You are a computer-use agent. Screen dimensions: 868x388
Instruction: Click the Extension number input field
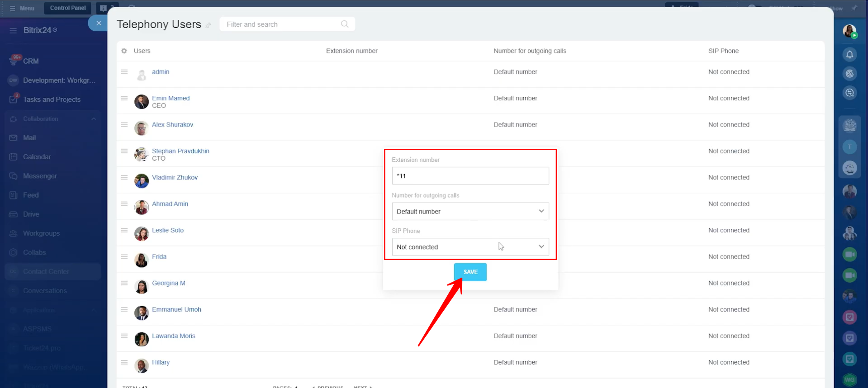click(470, 176)
